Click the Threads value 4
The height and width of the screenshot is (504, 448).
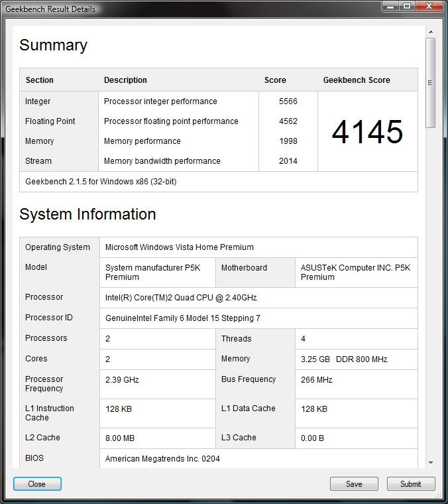(303, 339)
